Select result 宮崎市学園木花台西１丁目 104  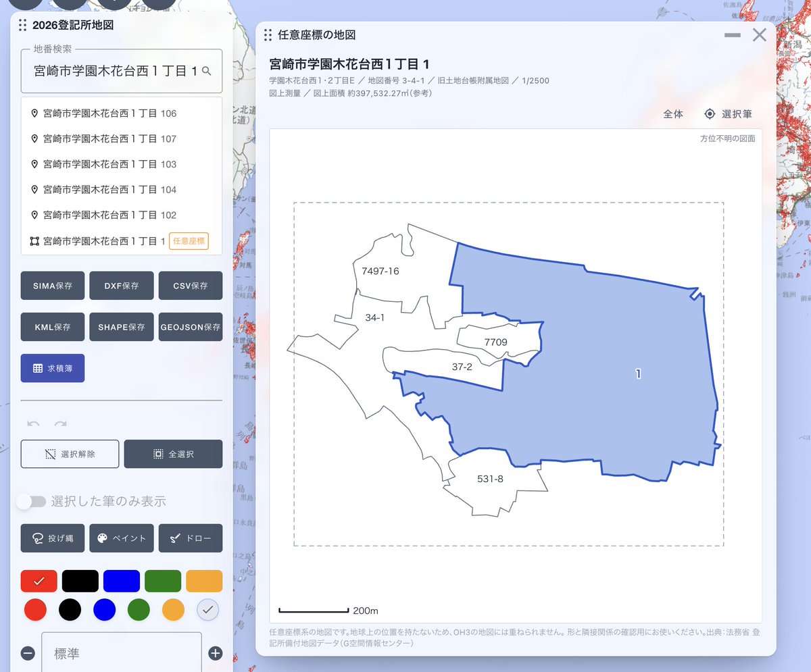tap(122, 190)
